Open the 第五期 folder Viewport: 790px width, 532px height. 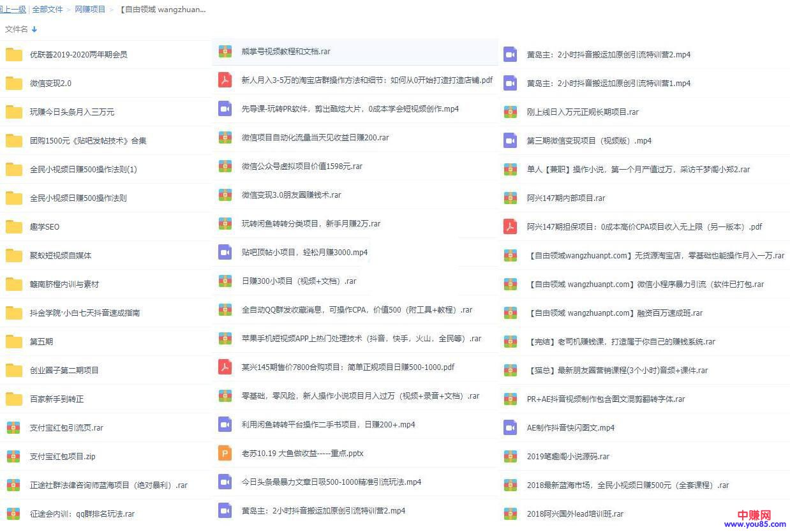click(x=41, y=341)
